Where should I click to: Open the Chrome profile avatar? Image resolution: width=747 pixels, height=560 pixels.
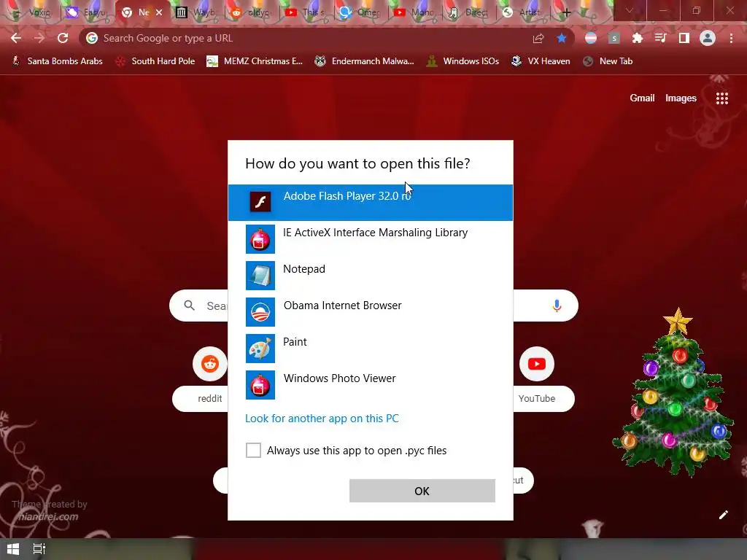pos(708,38)
